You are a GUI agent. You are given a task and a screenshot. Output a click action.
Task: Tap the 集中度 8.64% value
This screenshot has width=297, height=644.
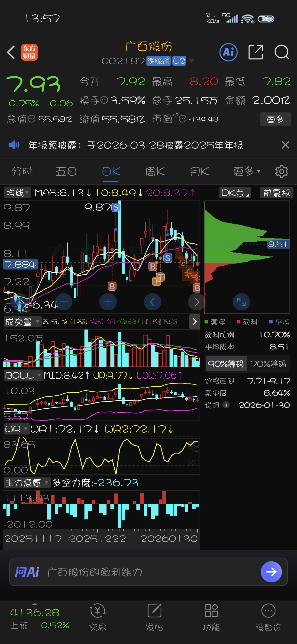pyautogui.click(x=277, y=393)
